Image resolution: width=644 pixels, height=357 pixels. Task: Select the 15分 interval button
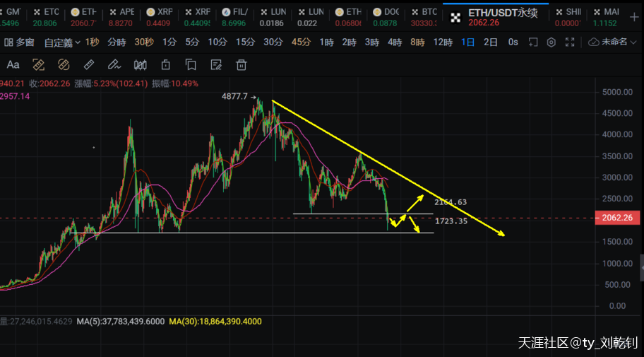click(245, 42)
